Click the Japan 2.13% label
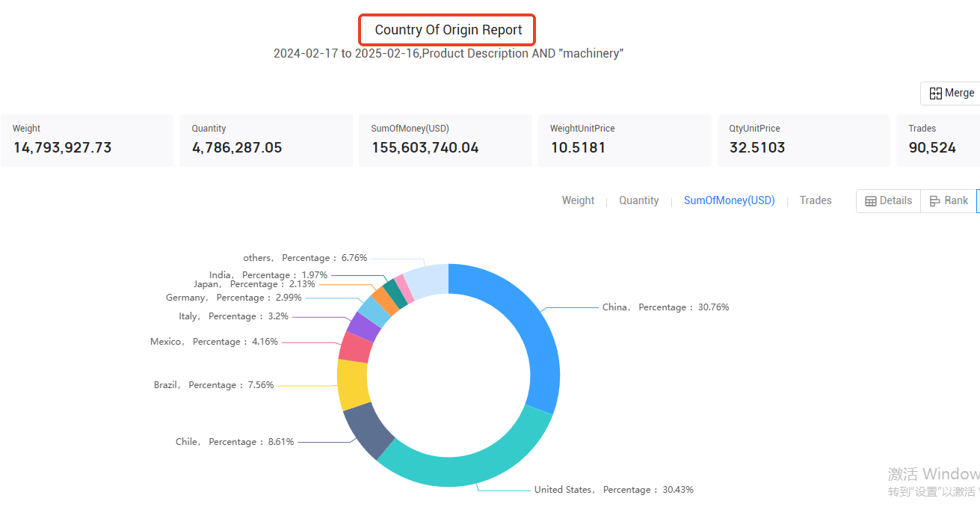 (x=254, y=284)
